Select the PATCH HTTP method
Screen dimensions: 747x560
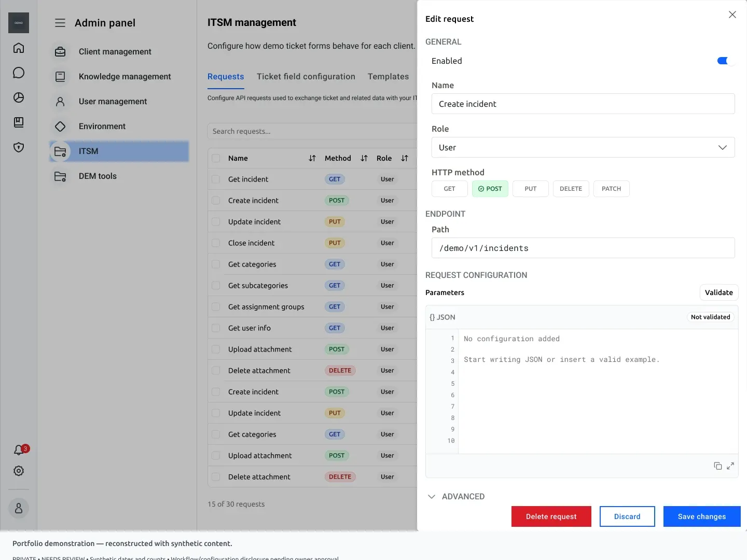611,189
